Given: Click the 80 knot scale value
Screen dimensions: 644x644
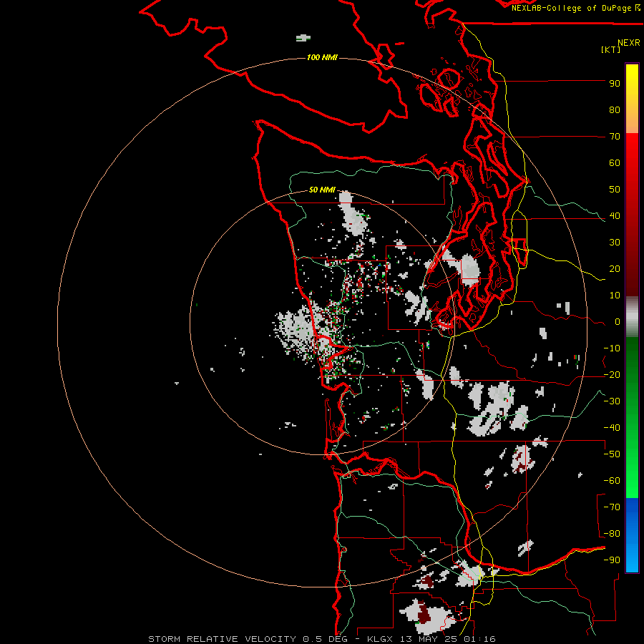Looking at the screenshot, I should [x=615, y=110].
